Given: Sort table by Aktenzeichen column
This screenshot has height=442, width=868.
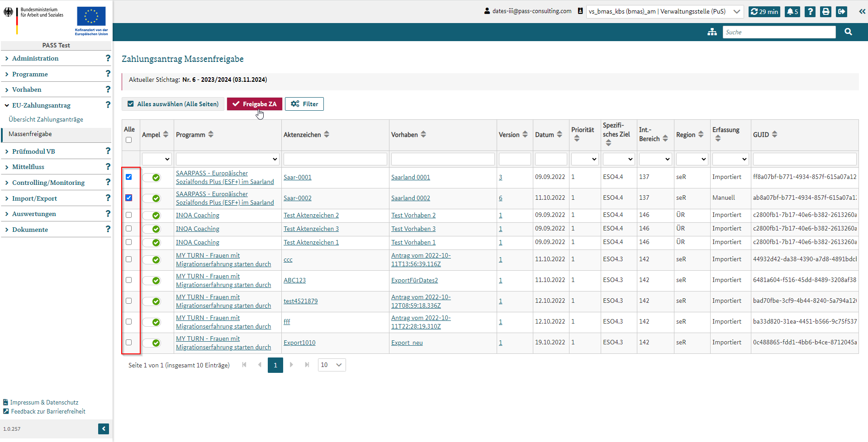Looking at the screenshot, I should 327,134.
